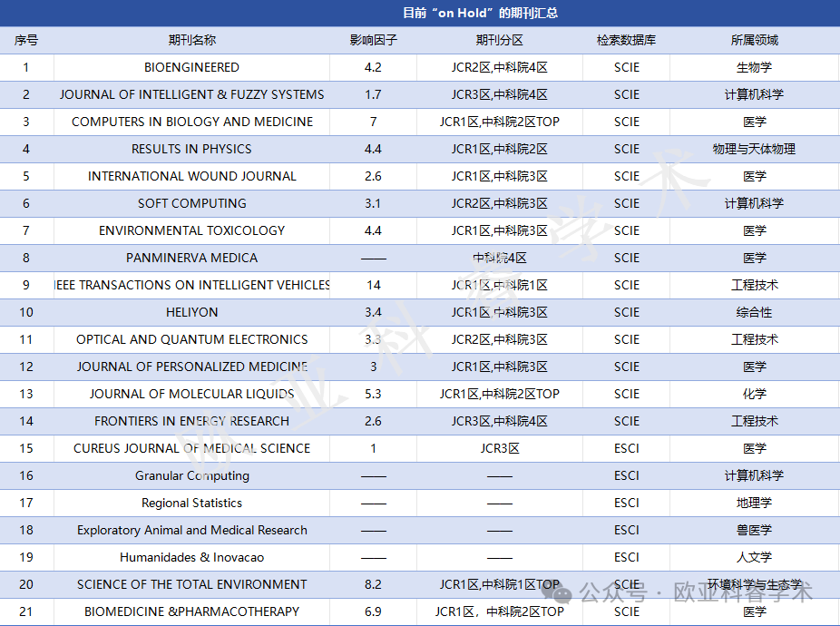Click HELIYON journal name cell
Image resolution: width=840 pixels, height=626 pixels.
click(191, 312)
